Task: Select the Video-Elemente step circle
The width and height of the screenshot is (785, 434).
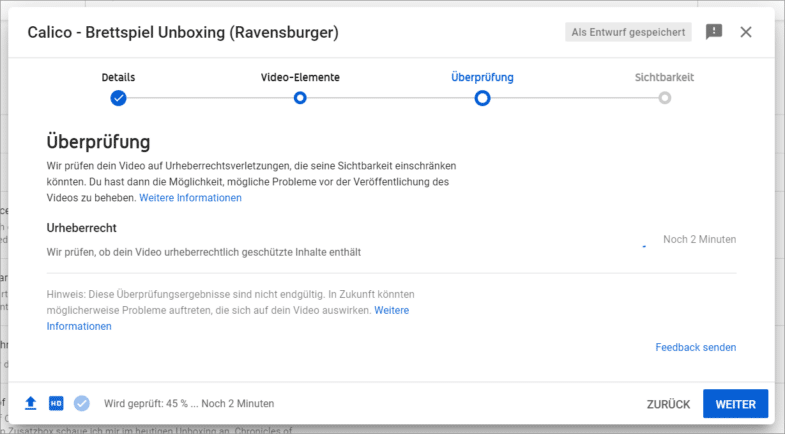Action: (x=300, y=98)
